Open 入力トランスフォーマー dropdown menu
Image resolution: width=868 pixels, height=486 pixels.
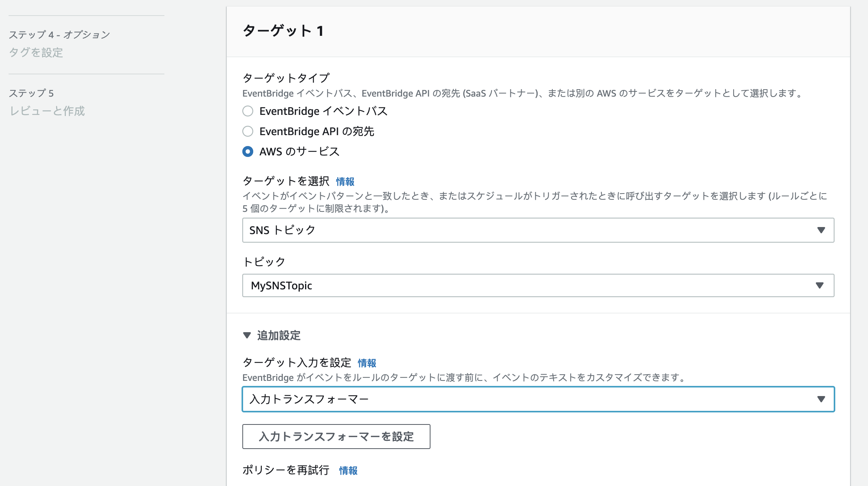538,399
